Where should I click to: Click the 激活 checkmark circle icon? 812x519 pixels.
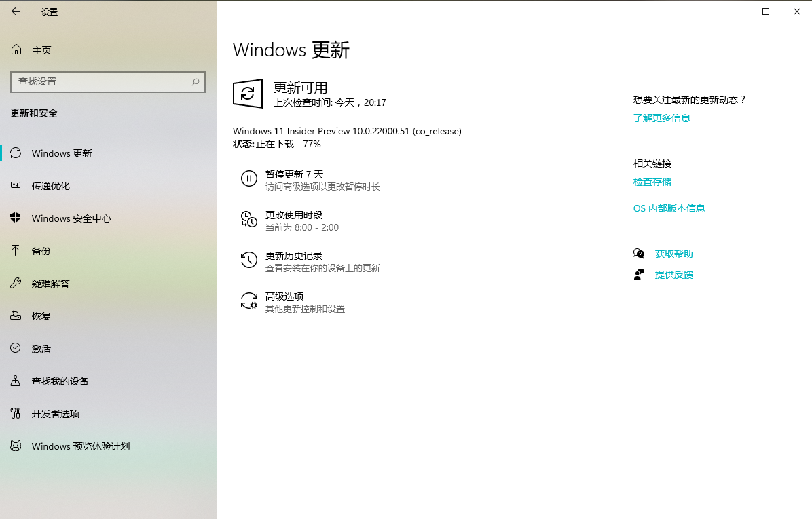16,348
